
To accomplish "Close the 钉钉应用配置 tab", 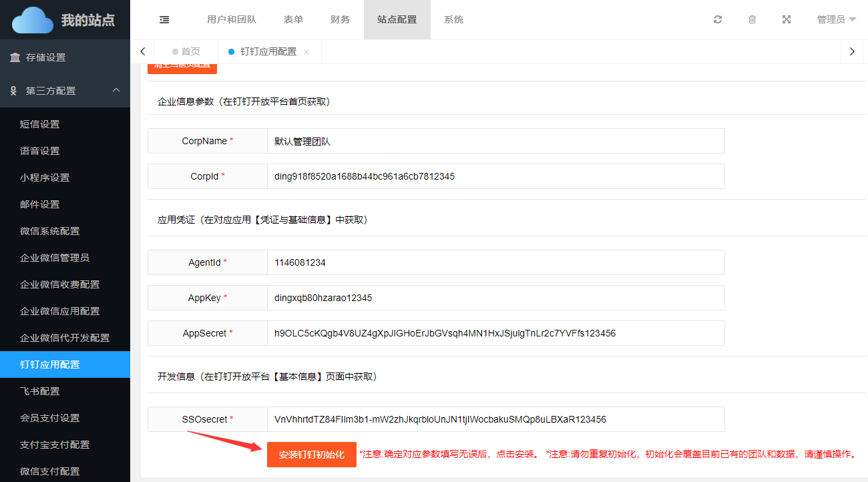I will [x=306, y=52].
